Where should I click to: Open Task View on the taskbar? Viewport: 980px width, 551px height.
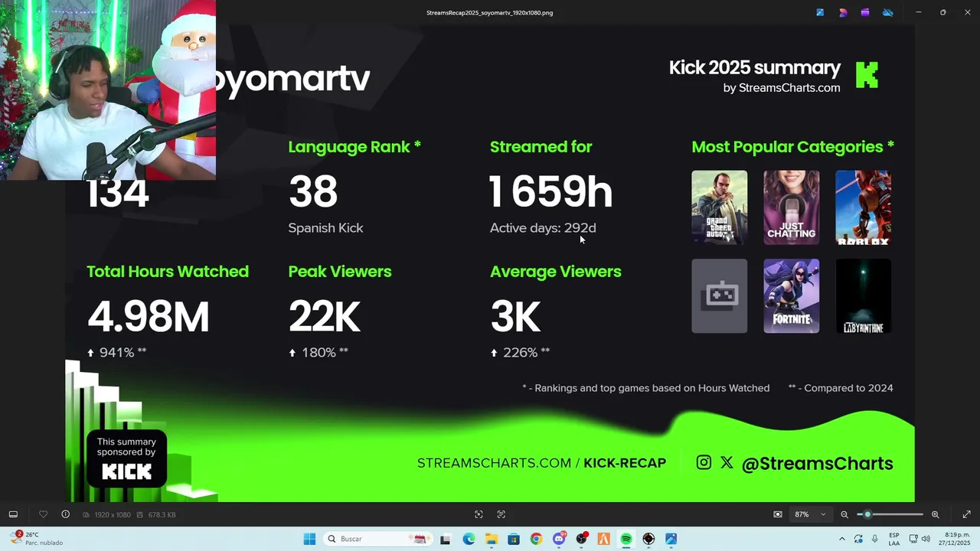(x=446, y=539)
